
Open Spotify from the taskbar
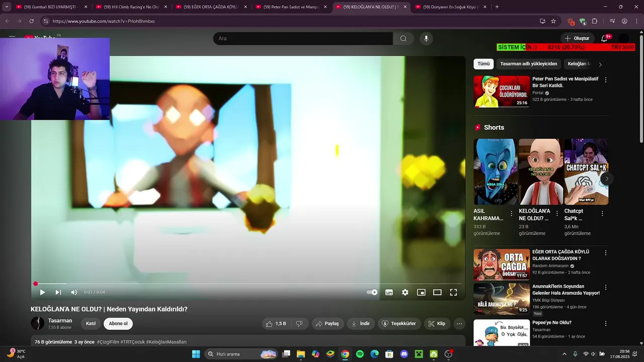point(360,354)
